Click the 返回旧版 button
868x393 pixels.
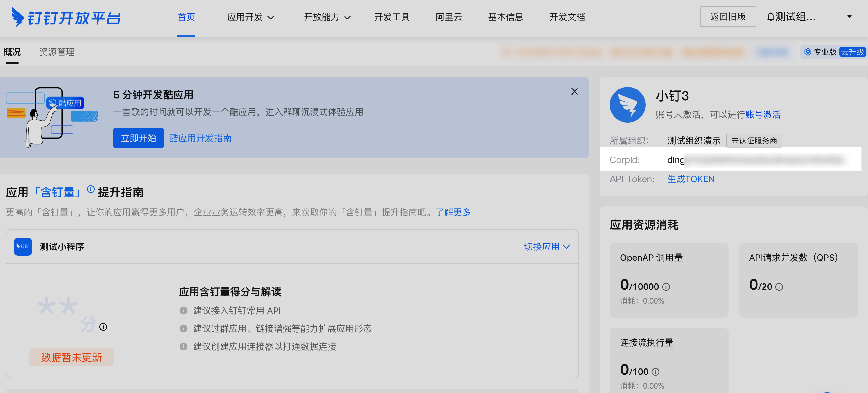point(728,17)
